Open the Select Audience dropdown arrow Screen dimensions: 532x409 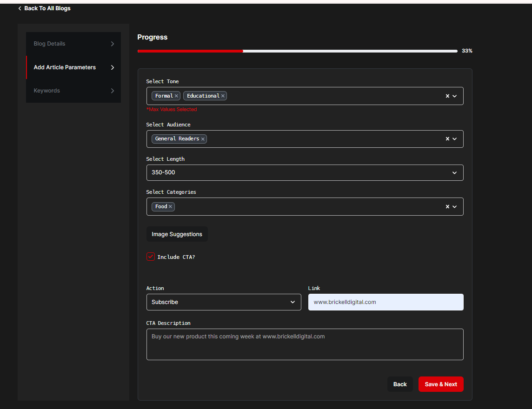(x=455, y=139)
